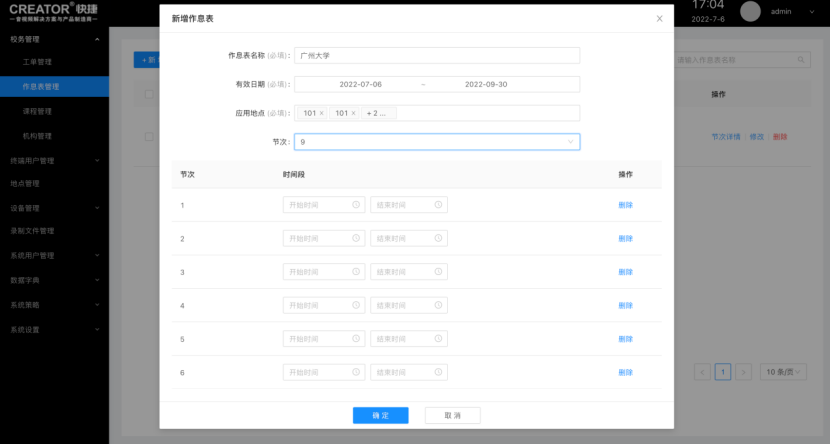Click the clock icon in row 3 开始时间
The width and height of the screenshot is (830, 444).
(x=356, y=272)
